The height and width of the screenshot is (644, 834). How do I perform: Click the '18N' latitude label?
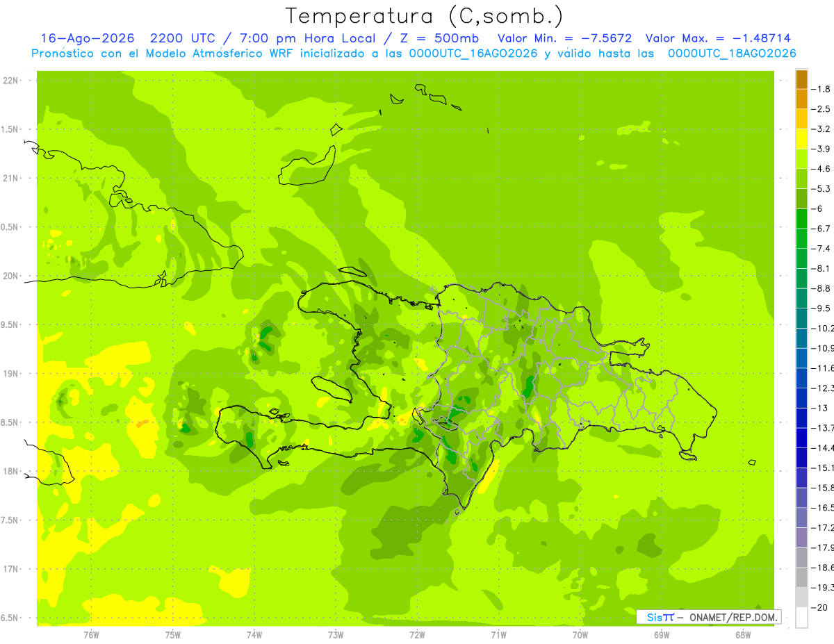(x=11, y=471)
